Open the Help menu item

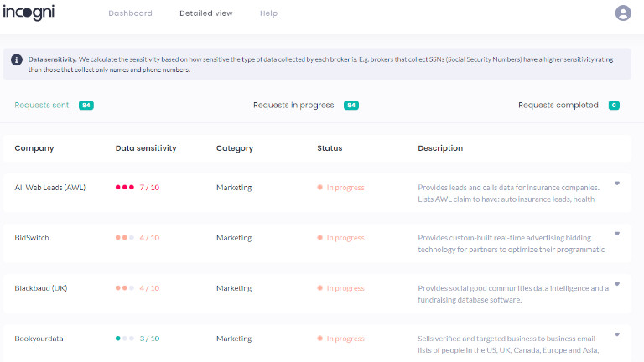pyautogui.click(x=268, y=13)
